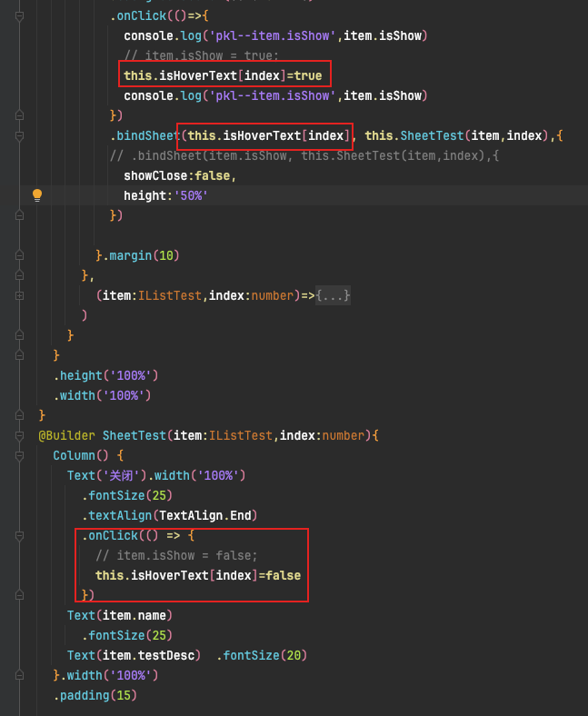Click the fold end marker at }.margin(10)
Viewport: 588px width, 716px height.
[x=20, y=255]
